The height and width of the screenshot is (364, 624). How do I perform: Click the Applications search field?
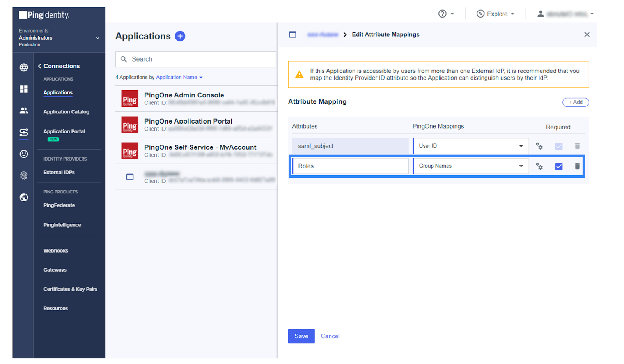196,59
